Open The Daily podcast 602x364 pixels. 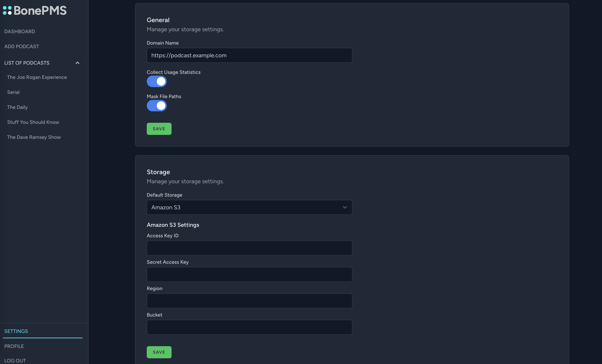(17, 107)
